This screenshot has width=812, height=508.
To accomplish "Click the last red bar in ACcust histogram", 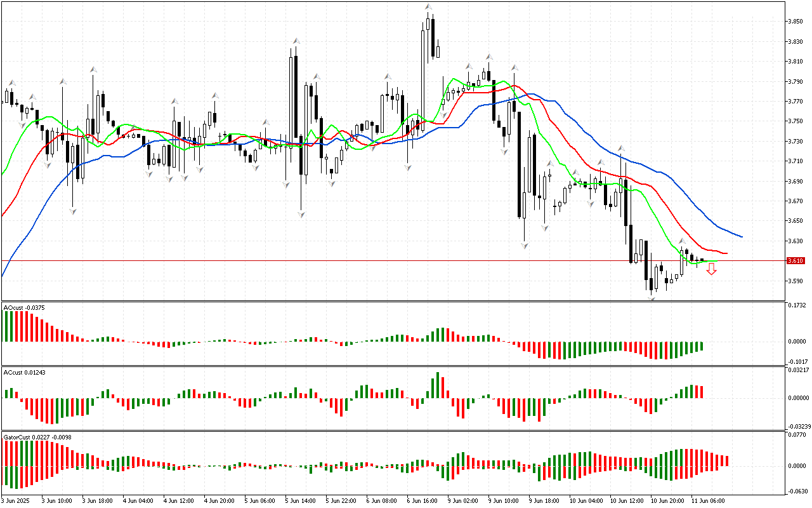I will 702,391.
